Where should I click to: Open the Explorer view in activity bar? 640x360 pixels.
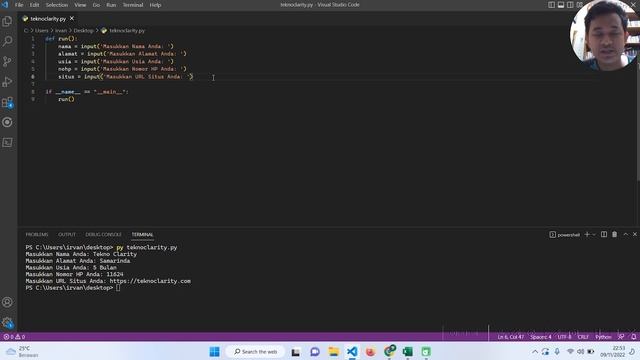7,21
